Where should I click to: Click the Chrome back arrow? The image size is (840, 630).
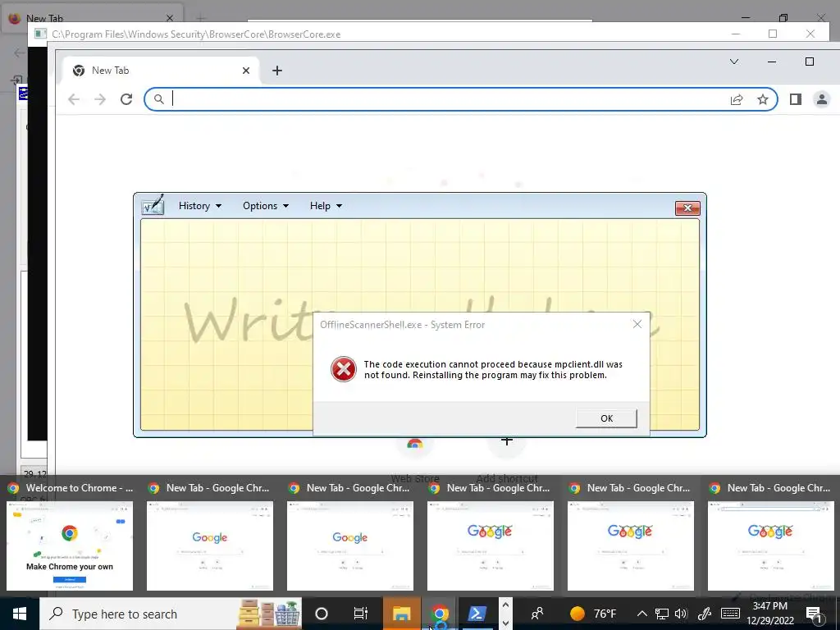coord(74,99)
